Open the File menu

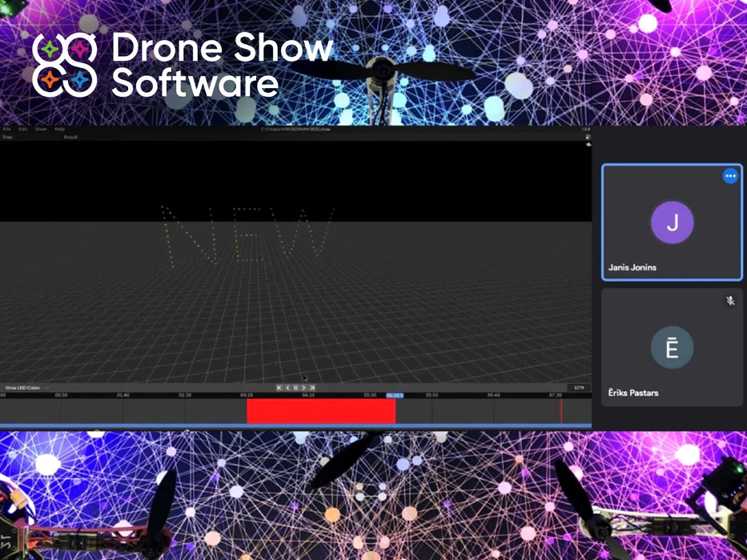(6, 129)
